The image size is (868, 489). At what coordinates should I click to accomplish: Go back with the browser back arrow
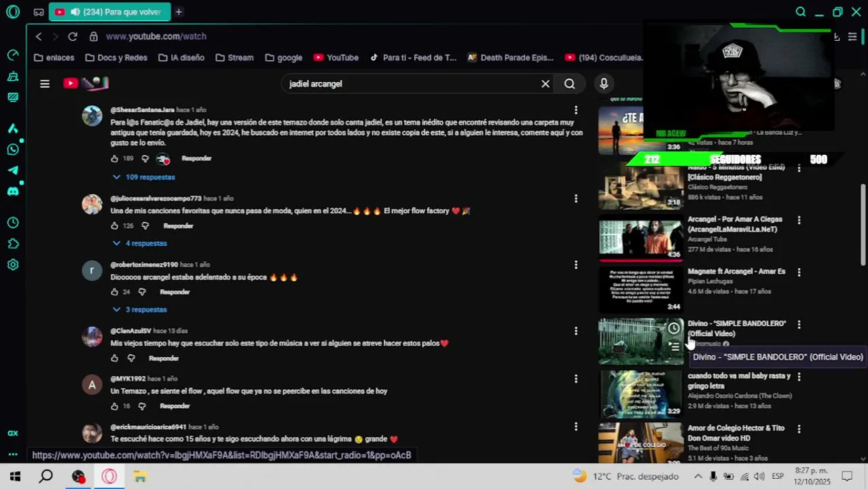[39, 36]
